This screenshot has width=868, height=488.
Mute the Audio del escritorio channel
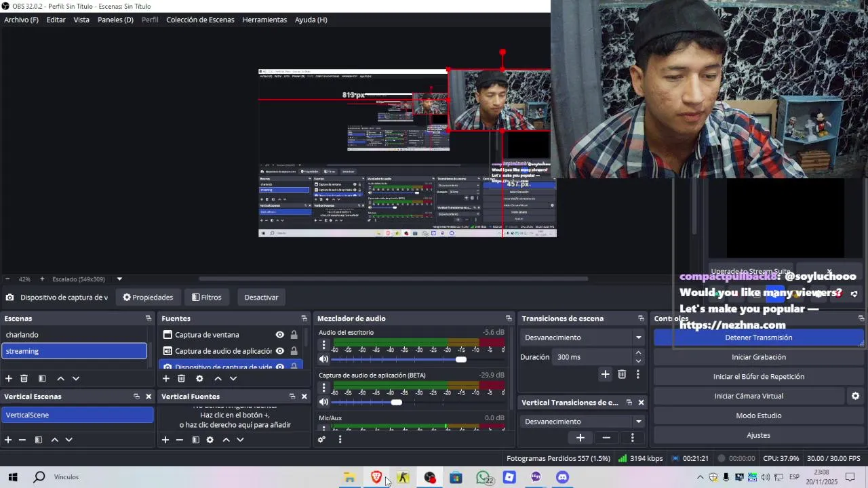(x=323, y=359)
